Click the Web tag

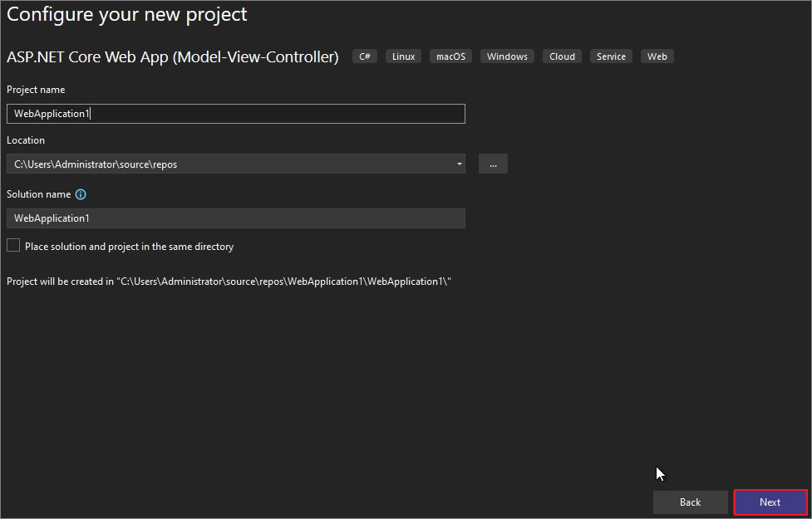click(657, 56)
